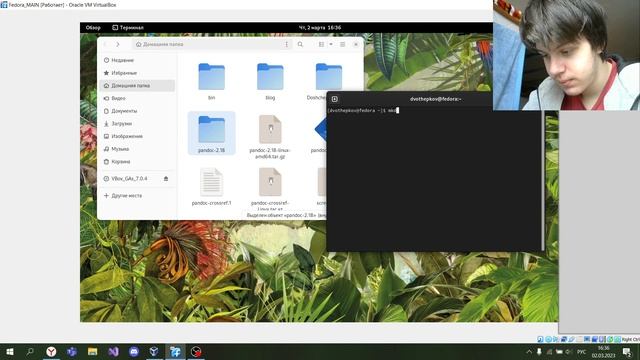Open Загрузки in the Files sidebar
The image size is (640, 360).
(x=137, y=123)
